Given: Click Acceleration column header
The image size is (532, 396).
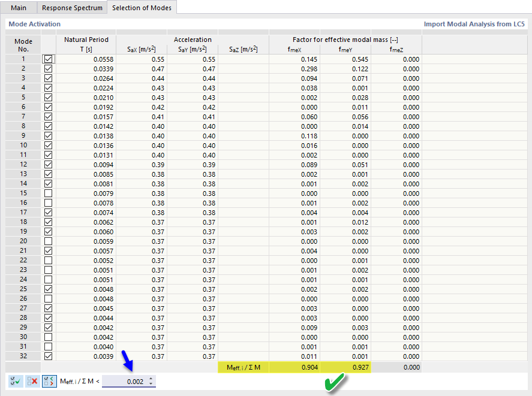Looking at the screenshot, I should 193,40.
